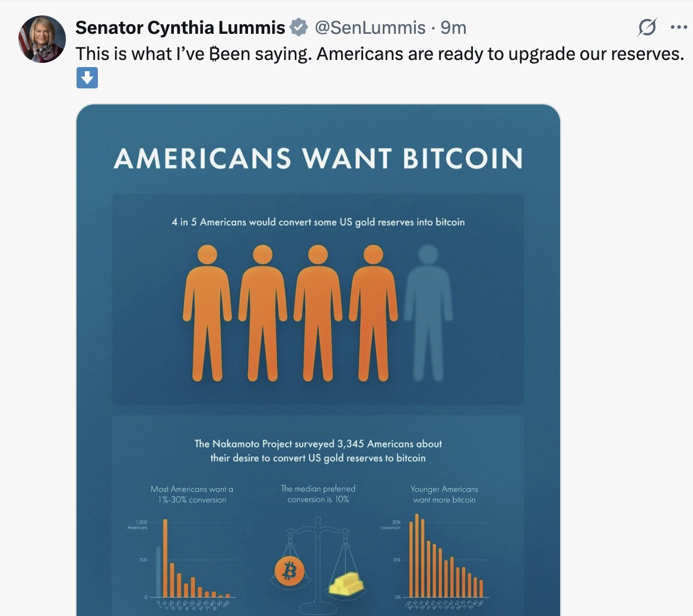
Task: Open the tweet via the 9m timestamp
Action: pos(454,27)
